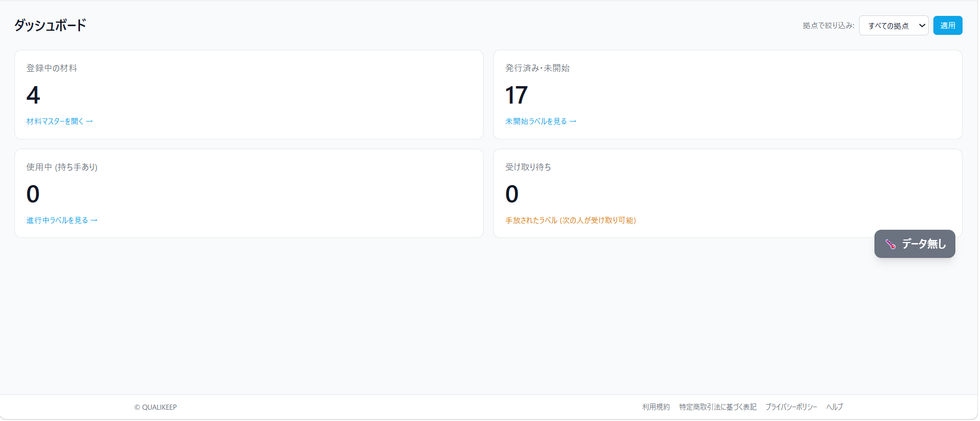Follow the 未開始ラベルを見る link

coord(541,122)
